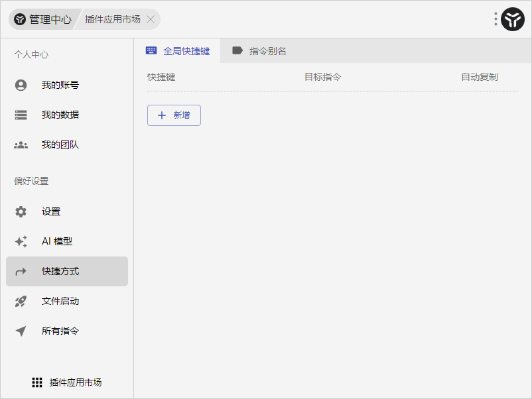This screenshot has height=399, width=532.
Task: Switch to the 全局快捷键 tab
Action: coord(178,51)
